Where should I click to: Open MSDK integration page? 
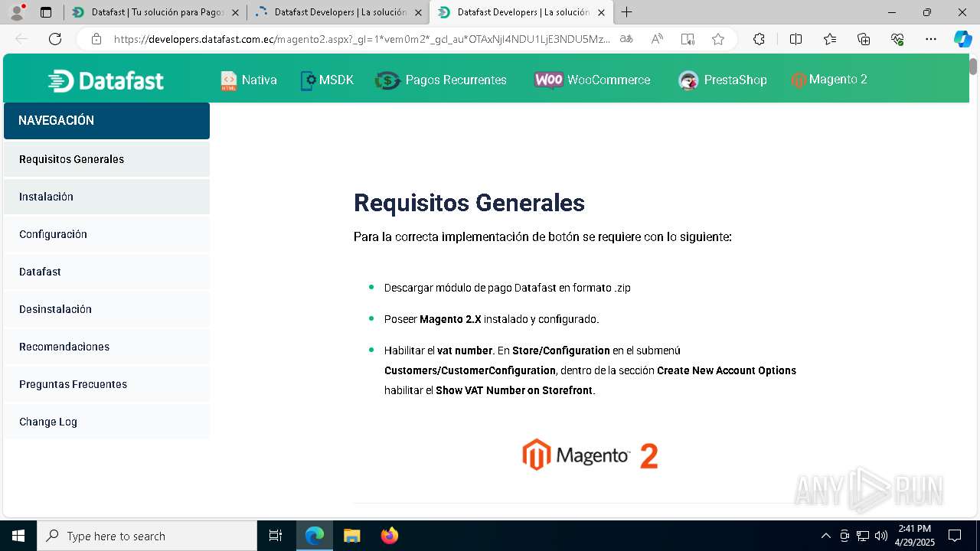[336, 80]
